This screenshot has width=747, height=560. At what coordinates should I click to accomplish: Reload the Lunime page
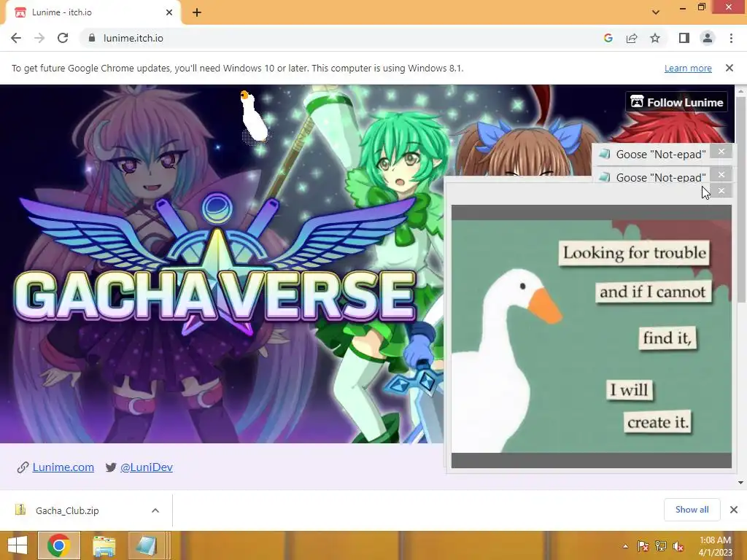(63, 38)
